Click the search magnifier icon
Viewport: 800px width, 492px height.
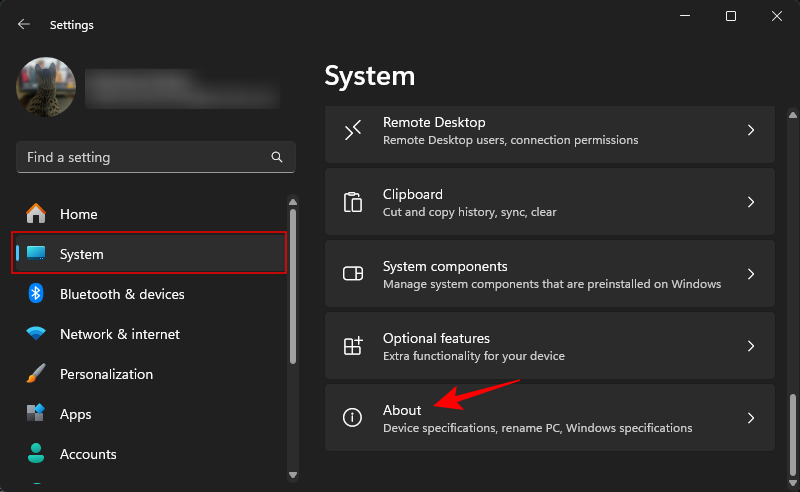pos(277,158)
